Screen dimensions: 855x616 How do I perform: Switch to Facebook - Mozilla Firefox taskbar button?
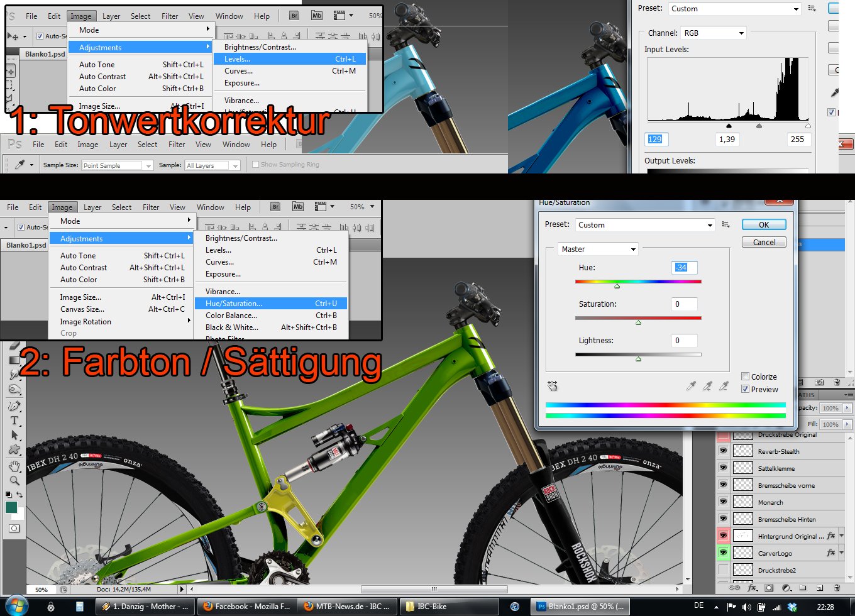coord(246,607)
